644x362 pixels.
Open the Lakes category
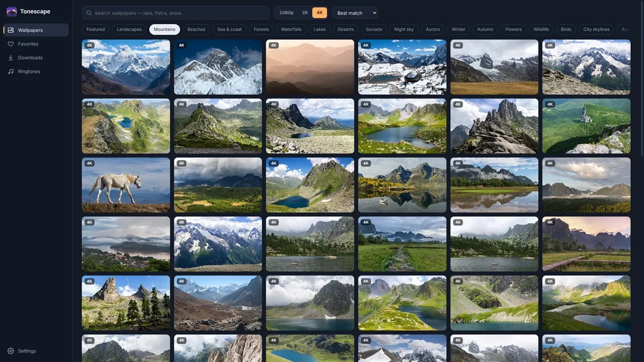click(x=319, y=29)
